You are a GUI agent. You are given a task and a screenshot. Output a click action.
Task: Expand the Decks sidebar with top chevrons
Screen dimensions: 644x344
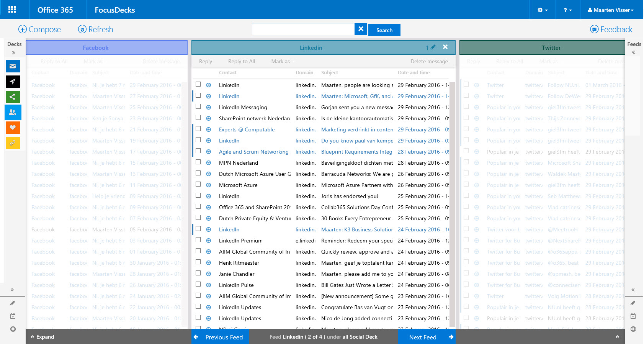(x=14, y=53)
